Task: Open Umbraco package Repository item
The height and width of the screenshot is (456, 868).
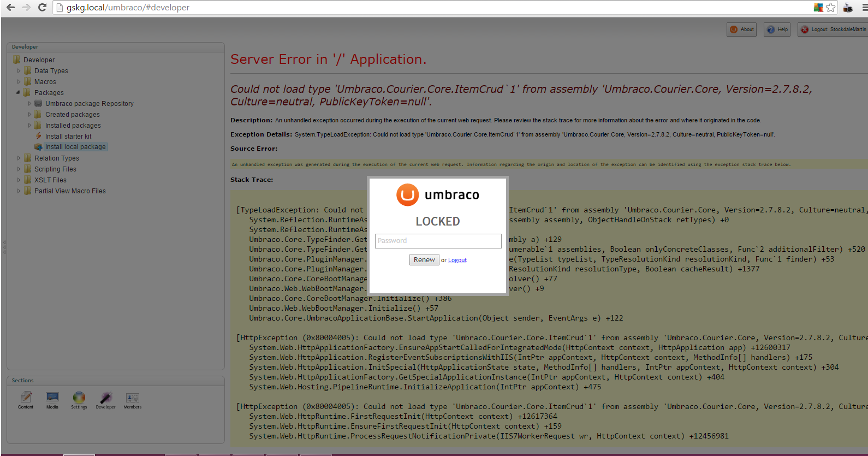Action: (90, 104)
